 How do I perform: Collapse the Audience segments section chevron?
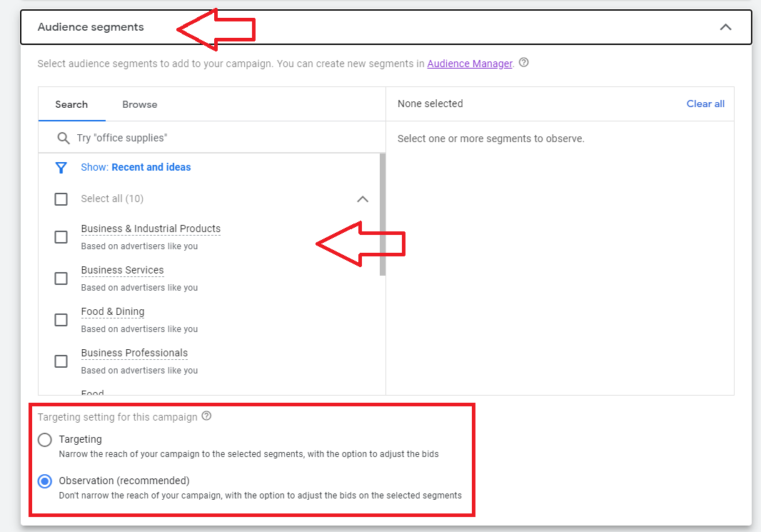click(725, 27)
